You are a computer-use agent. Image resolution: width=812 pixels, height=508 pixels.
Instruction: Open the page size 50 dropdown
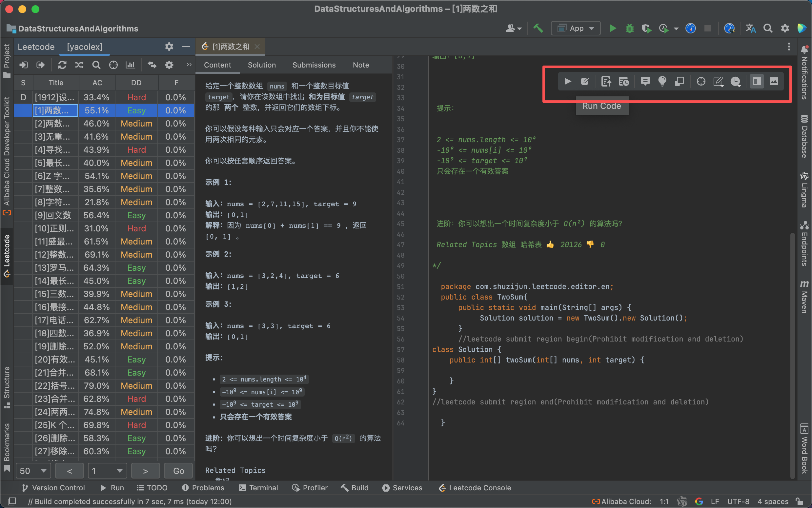[x=33, y=470]
